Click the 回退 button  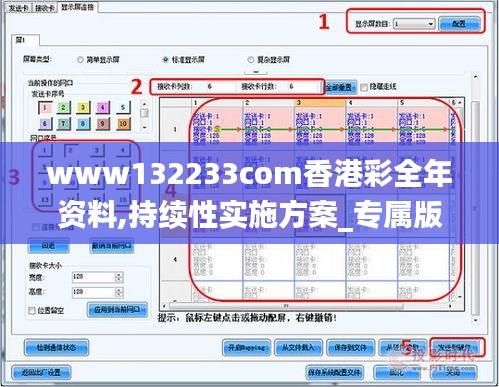tap(48, 246)
